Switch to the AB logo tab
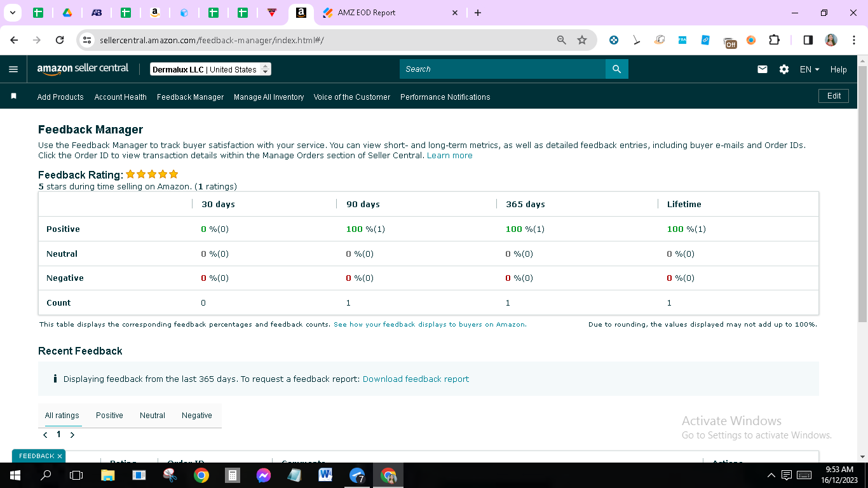Viewport: 868px width, 488px height. pyautogui.click(x=97, y=13)
